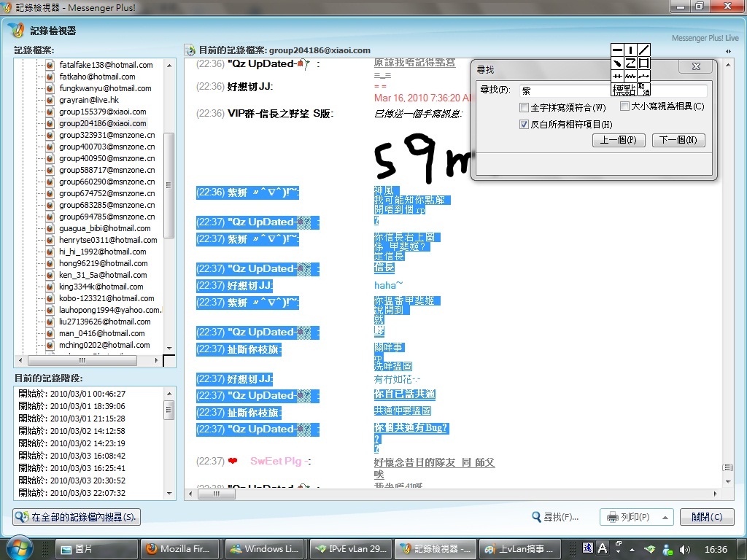Image resolution: width=747 pixels, height=560 pixels.
Task: Click the panel divider toggle arrows under Messenger Plus! Live
Action: click(x=729, y=51)
